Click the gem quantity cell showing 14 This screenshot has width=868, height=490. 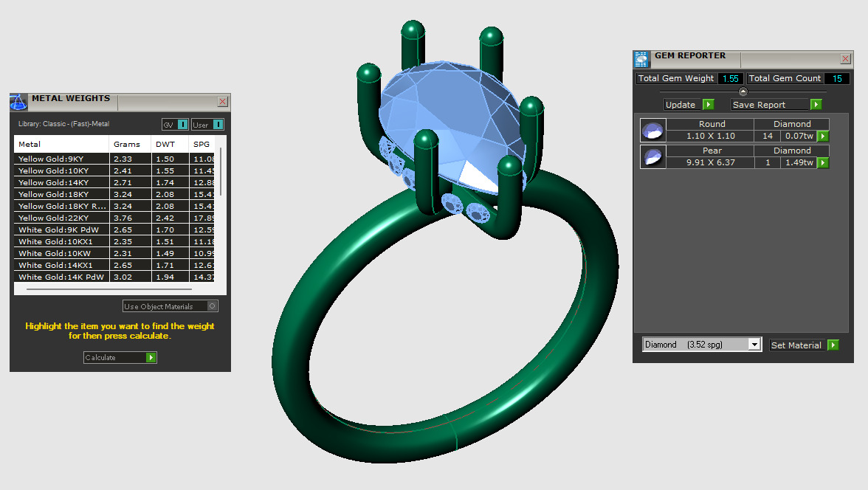[768, 137]
